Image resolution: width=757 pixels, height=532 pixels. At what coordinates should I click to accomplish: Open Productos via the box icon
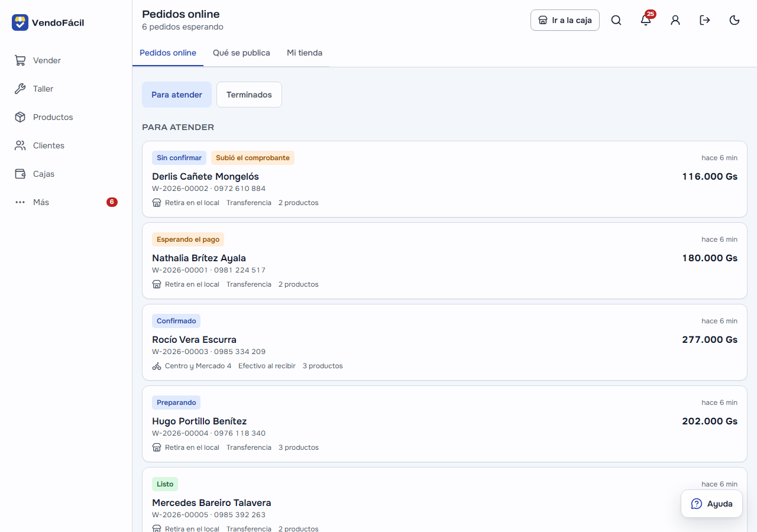click(x=20, y=117)
